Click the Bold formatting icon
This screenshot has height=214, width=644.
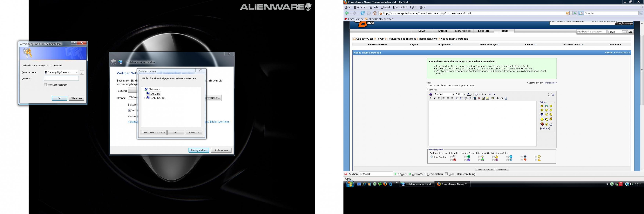[x=430, y=98]
